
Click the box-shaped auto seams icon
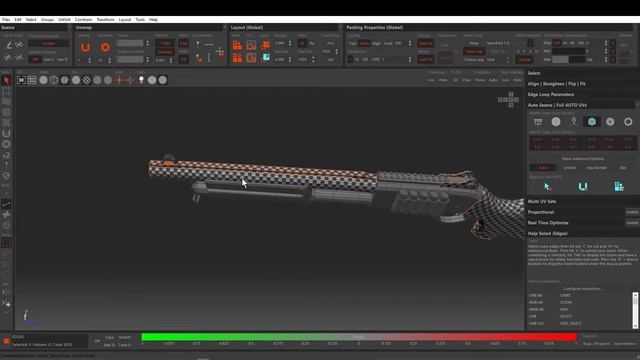point(538,122)
